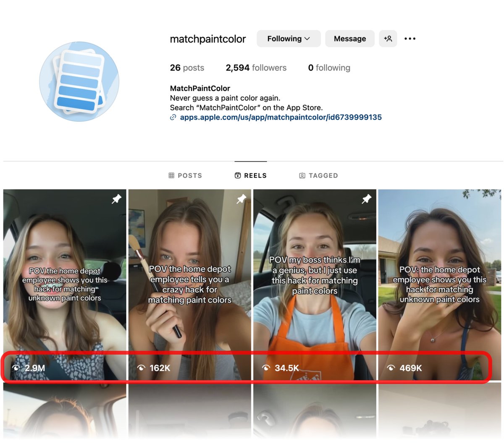The height and width of the screenshot is (444, 504).
Task: Click the reels icon beside REELS
Action: (238, 175)
